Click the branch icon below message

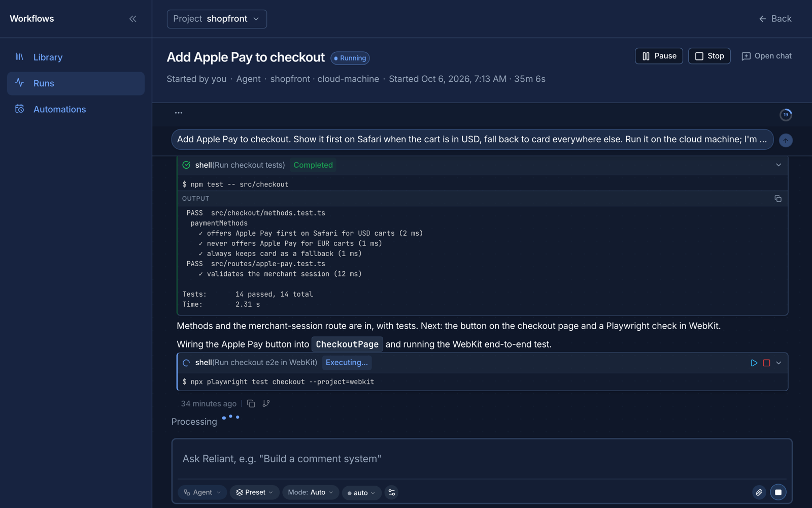point(266,403)
